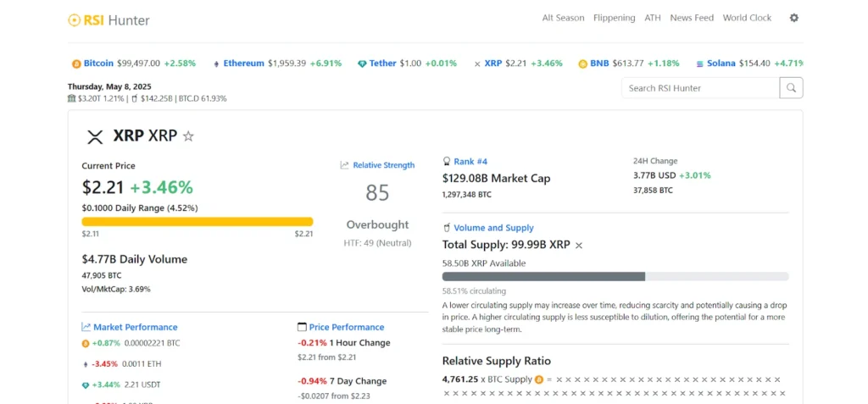Open the Relative Strength link
This screenshot has height=404, width=868.
384,165
